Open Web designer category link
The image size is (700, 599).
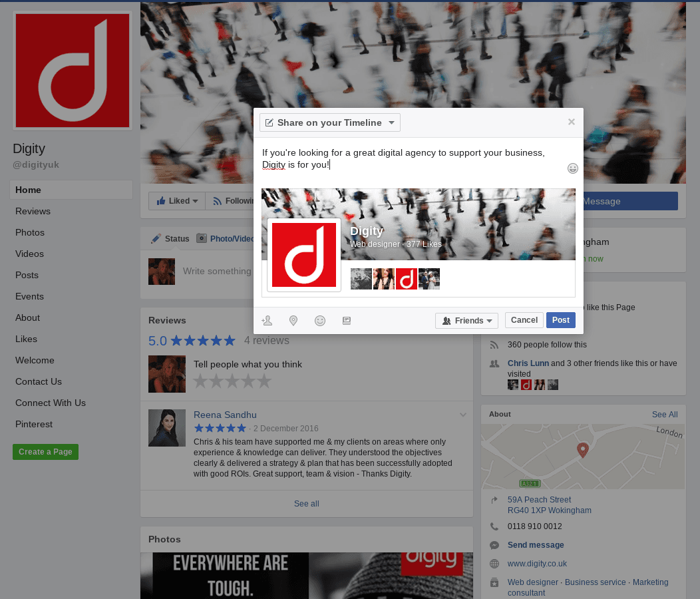click(x=532, y=582)
